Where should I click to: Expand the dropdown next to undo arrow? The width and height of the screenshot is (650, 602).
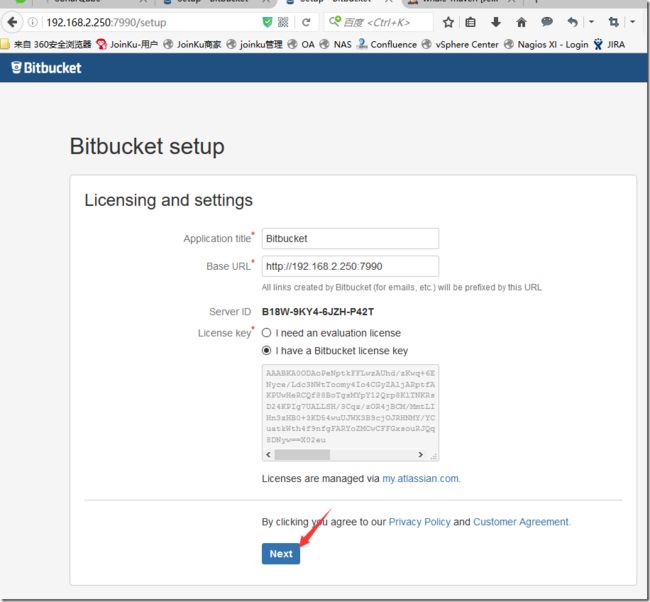click(592, 21)
